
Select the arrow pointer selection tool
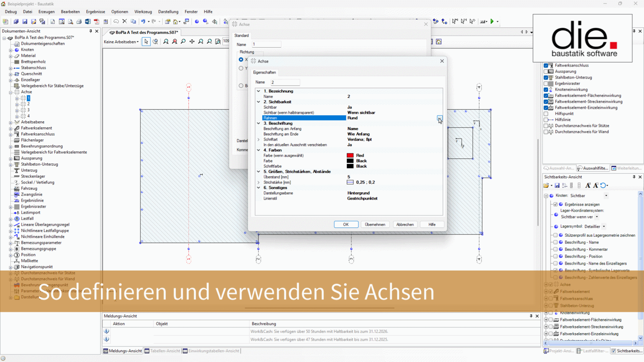(x=146, y=42)
